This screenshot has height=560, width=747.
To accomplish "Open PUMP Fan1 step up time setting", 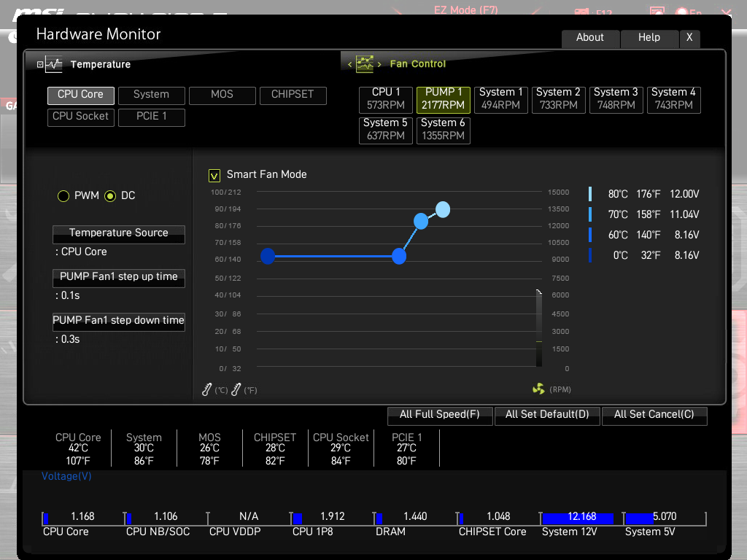I will (119, 278).
